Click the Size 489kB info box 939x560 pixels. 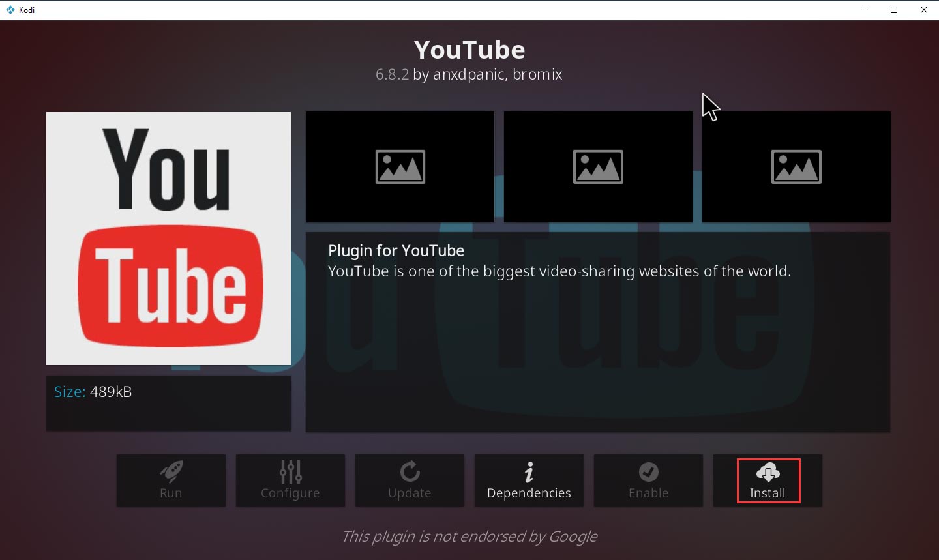click(x=168, y=402)
